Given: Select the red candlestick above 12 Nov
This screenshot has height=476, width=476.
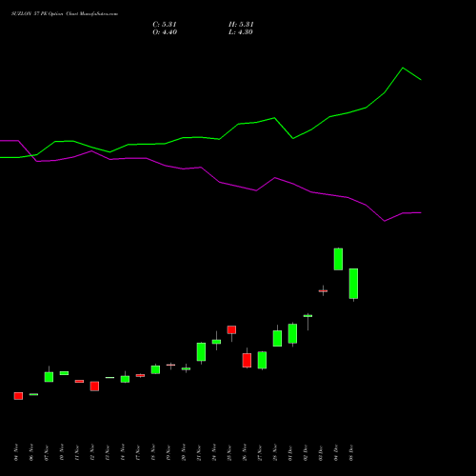Looking at the screenshot, I should tap(94, 387).
